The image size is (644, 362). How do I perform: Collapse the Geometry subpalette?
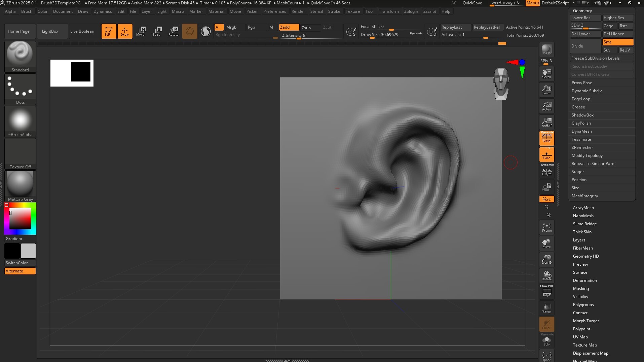581,10
